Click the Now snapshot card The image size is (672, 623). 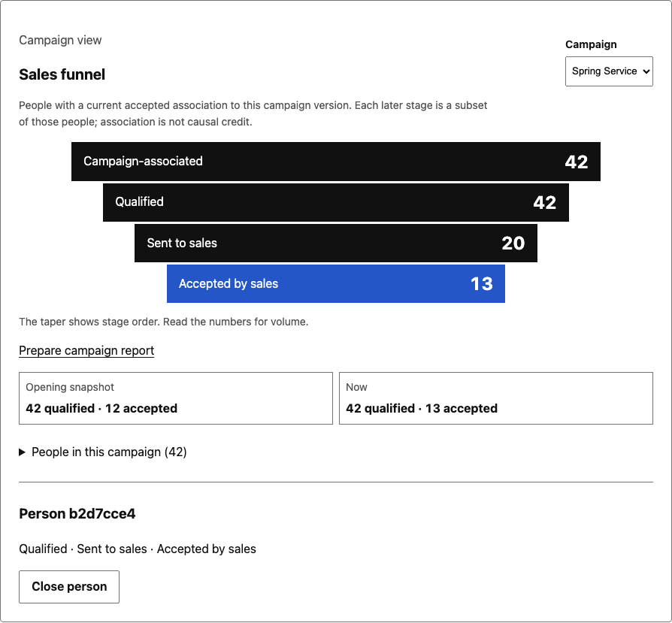[x=496, y=398]
